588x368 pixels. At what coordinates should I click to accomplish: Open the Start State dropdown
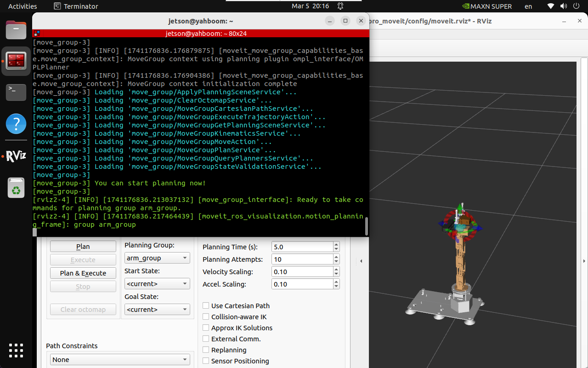[157, 284]
